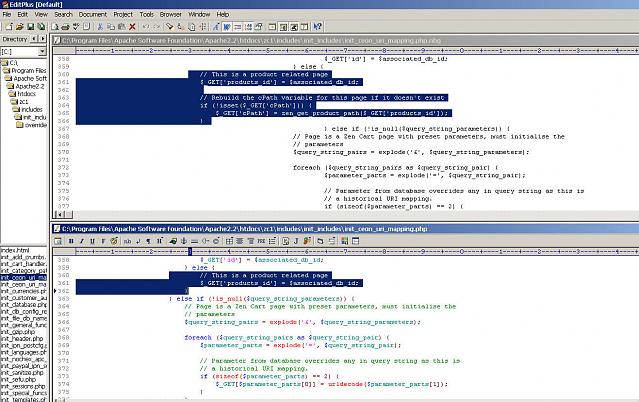Click the Copy toolbar icon
The image size is (639, 402).
[111, 27]
